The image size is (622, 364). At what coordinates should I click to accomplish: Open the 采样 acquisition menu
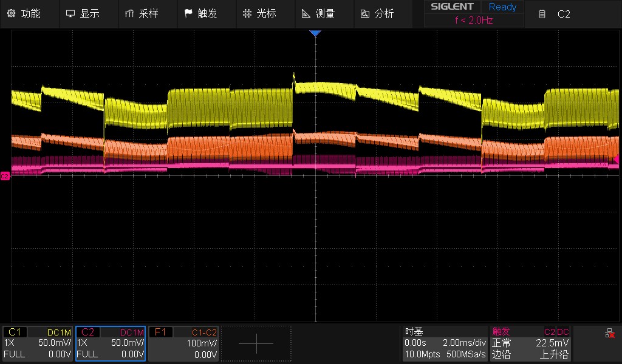coord(142,13)
